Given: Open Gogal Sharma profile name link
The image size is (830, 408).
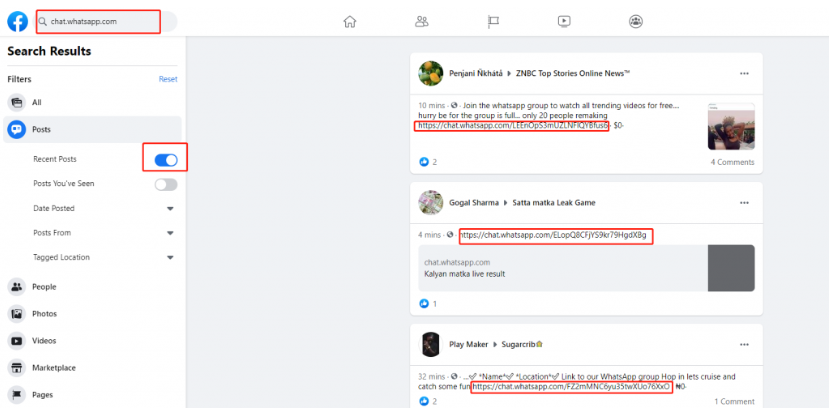Looking at the screenshot, I should [474, 203].
